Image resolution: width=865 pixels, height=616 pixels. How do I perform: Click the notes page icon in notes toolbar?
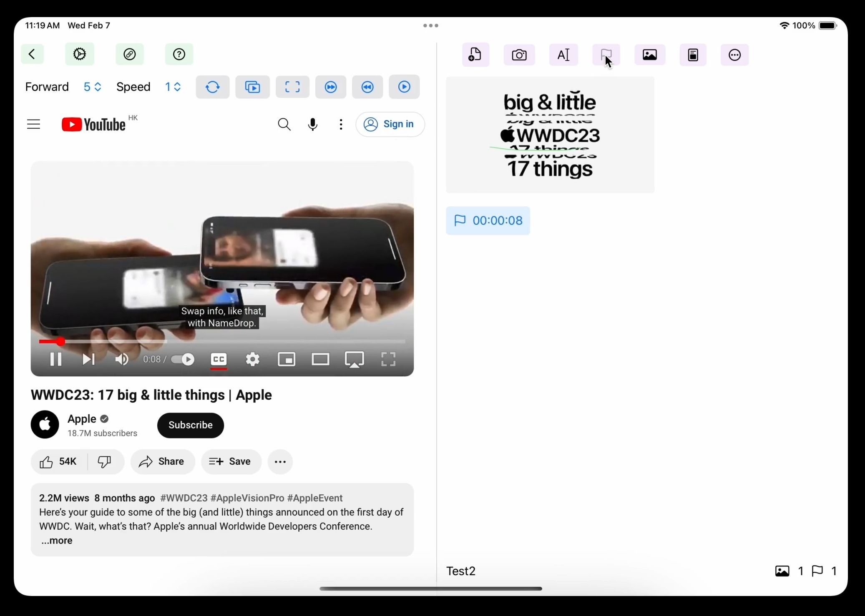pyautogui.click(x=693, y=55)
